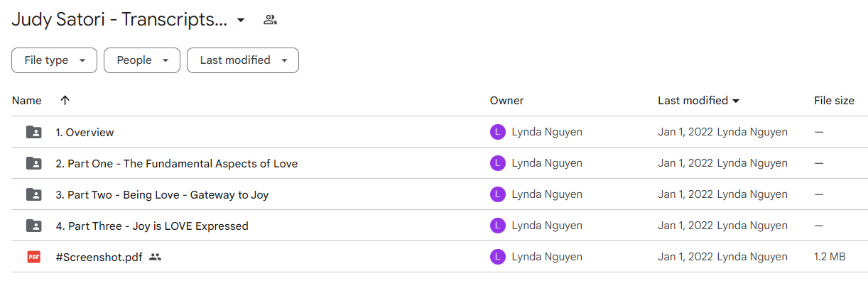The width and height of the screenshot is (868, 288).
Task: Click folder icon for Part Three row
Action: (33, 226)
